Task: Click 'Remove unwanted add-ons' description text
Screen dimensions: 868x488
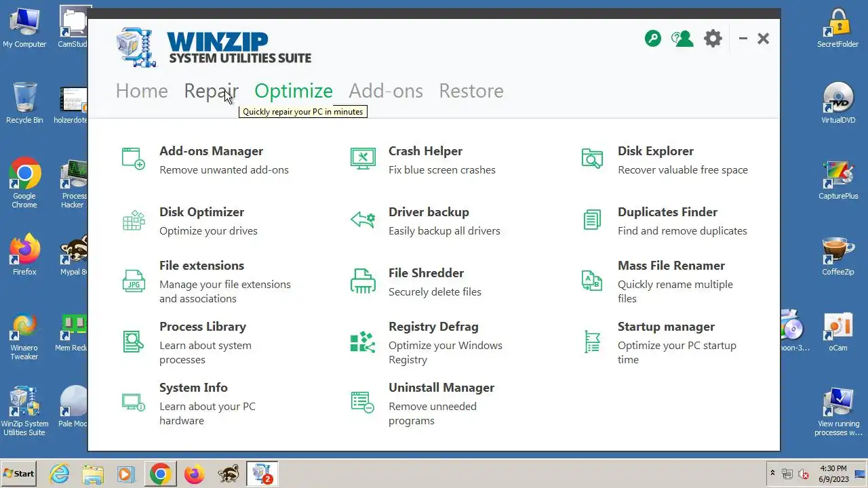Action: (x=224, y=170)
